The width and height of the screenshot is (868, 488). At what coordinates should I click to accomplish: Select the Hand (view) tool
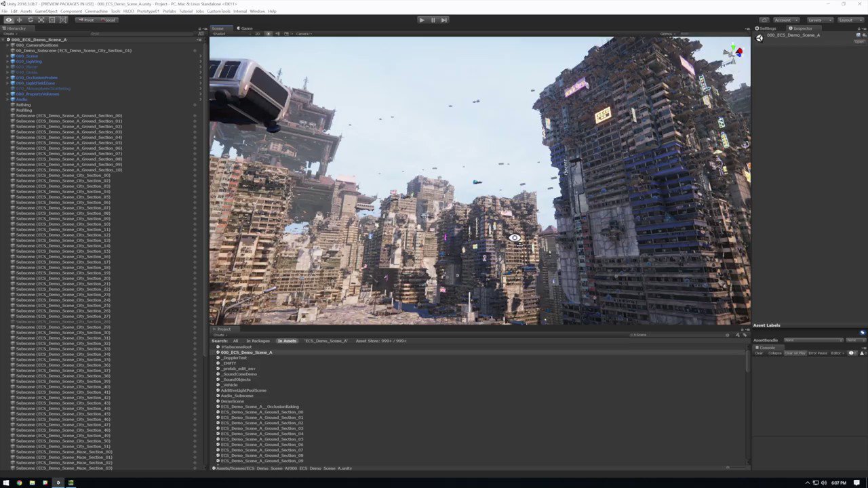[x=8, y=20]
